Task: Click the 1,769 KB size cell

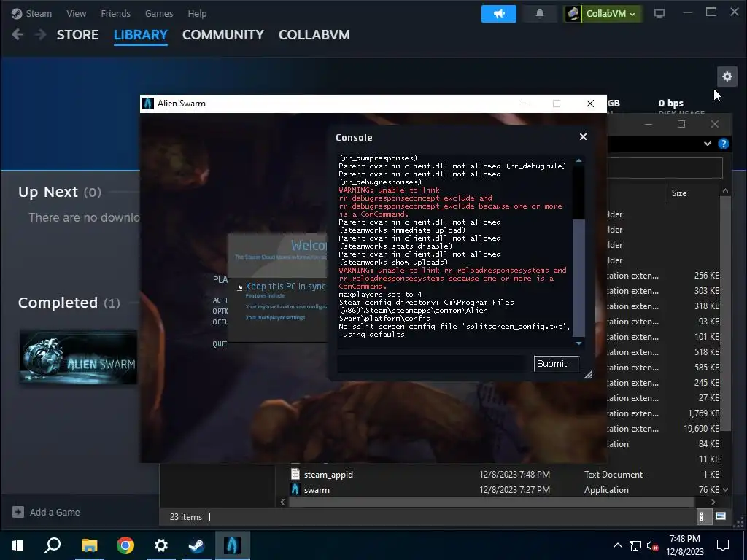Action: 704,413
